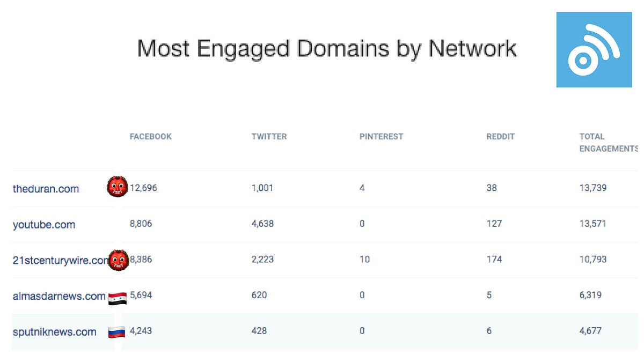Select the sputniknews.com domain link
Screen dimensions: 644x362
(x=55, y=332)
